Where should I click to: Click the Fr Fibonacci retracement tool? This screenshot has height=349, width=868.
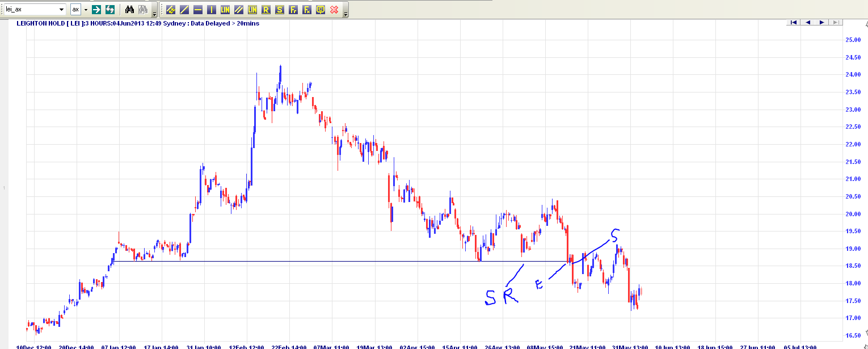293,10
